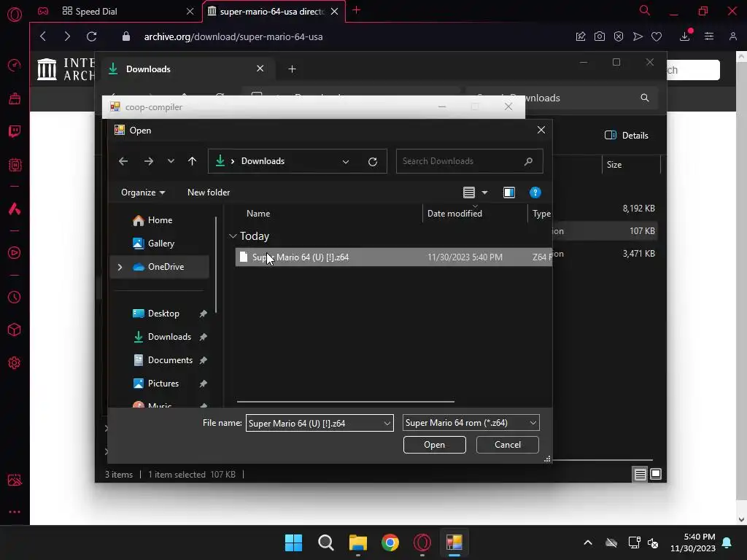Click New folder button
The width and height of the screenshot is (747, 560).
click(x=209, y=192)
